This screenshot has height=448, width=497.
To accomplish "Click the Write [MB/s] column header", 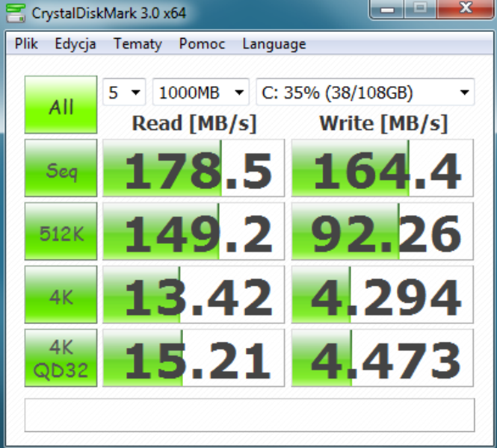I will click(x=383, y=123).
